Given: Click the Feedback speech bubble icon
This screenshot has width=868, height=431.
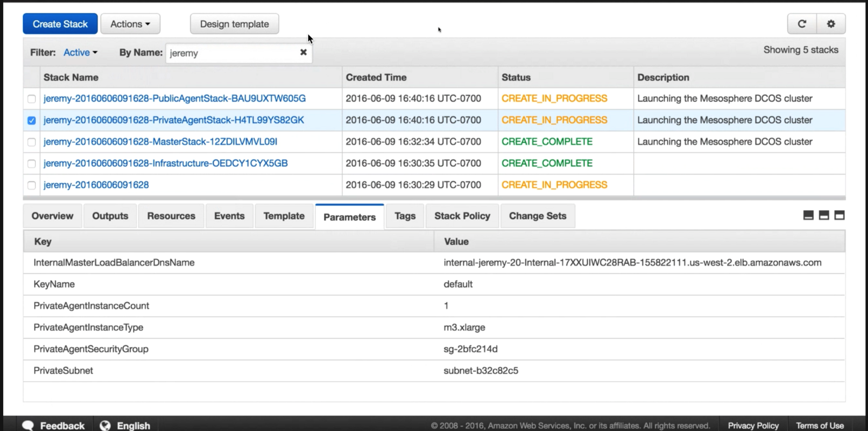Looking at the screenshot, I should coord(28,426).
